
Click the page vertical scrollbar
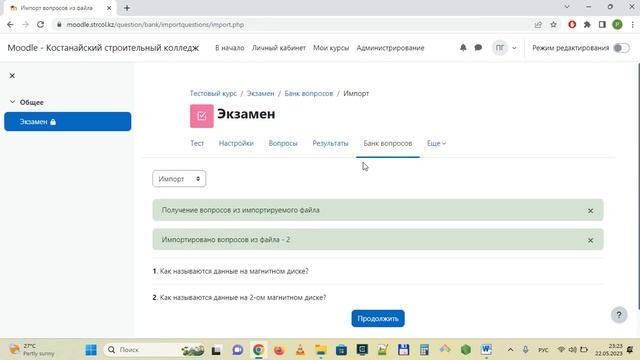coord(638,186)
